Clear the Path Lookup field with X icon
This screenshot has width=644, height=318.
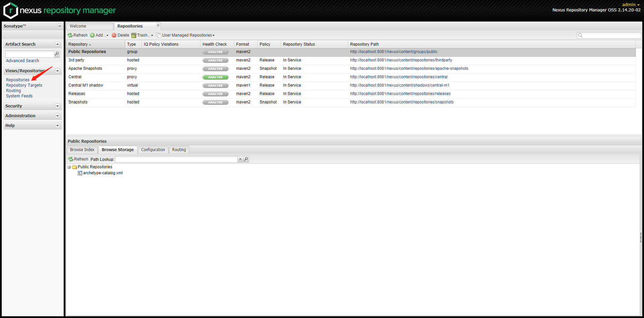point(240,159)
